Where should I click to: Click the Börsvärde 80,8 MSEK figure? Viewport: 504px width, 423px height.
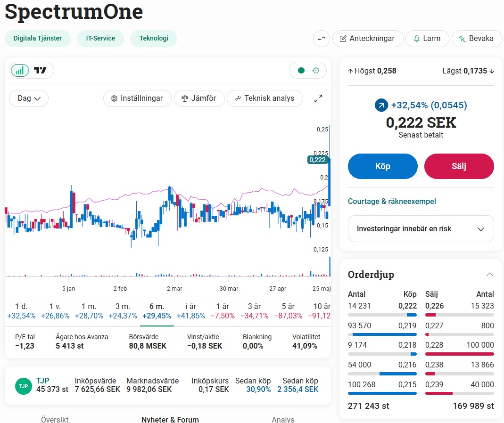pos(148,346)
